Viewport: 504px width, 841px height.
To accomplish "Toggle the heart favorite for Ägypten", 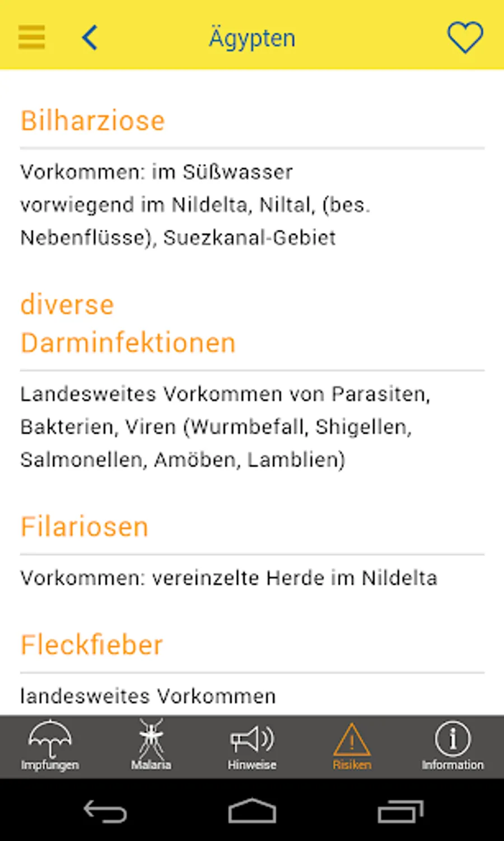I will [465, 38].
